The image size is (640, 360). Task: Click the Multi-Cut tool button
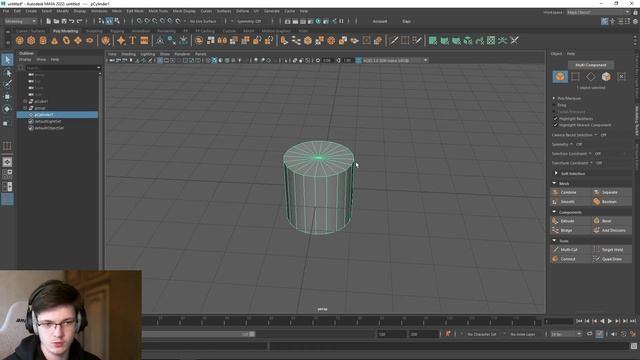[x=571, y=249]
